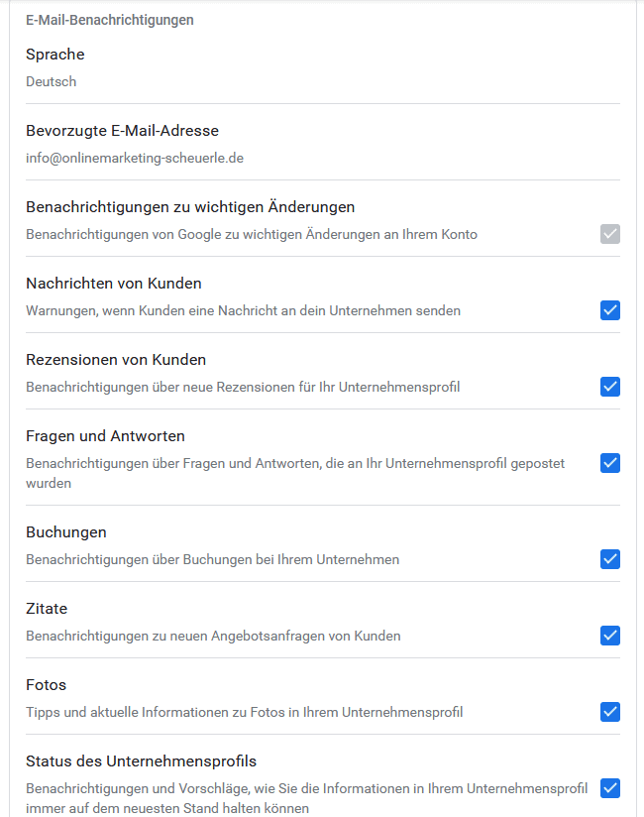The width and height of the screenshot is (644, 817).
Task: Click the Nachrichten von Kunden heading
Action: 114,284
